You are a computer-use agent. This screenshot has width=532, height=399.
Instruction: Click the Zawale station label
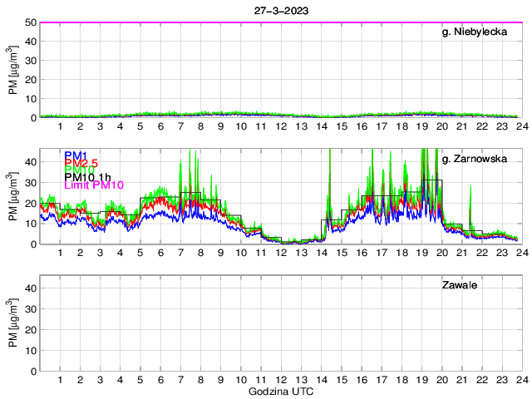459,284
